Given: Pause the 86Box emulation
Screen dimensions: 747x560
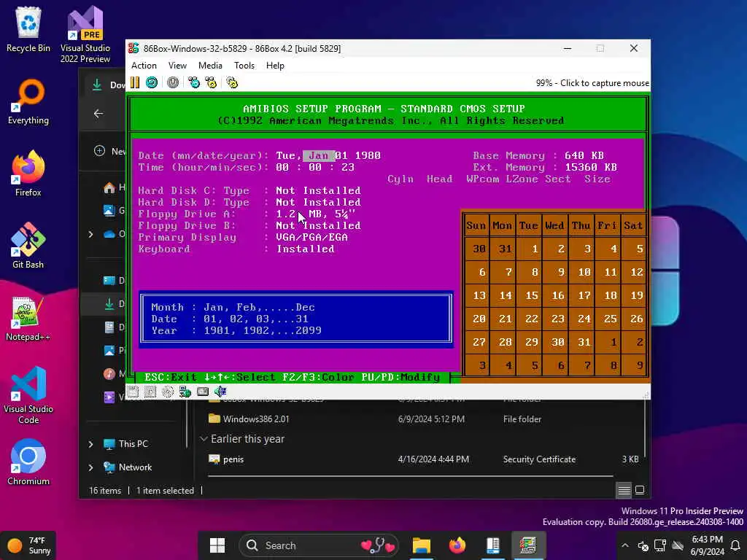Looking at the screenshot, I should (135, 83).
